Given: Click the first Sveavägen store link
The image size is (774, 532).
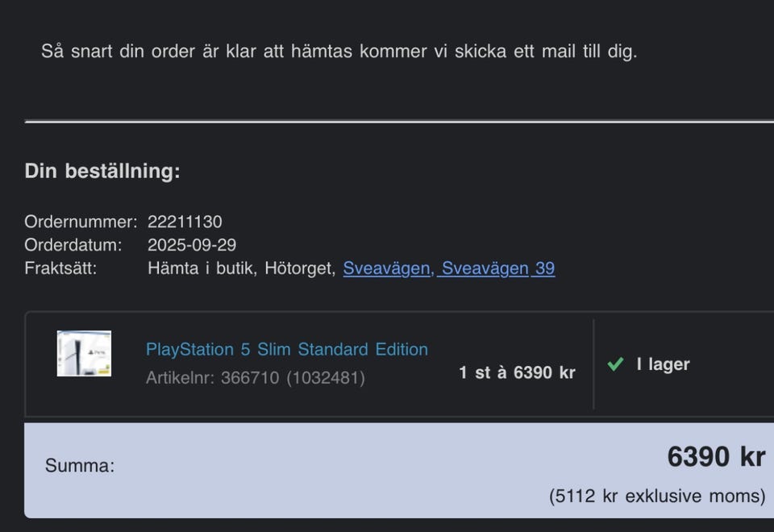Looking at the screenshot, I should click(x=388, y=268).
